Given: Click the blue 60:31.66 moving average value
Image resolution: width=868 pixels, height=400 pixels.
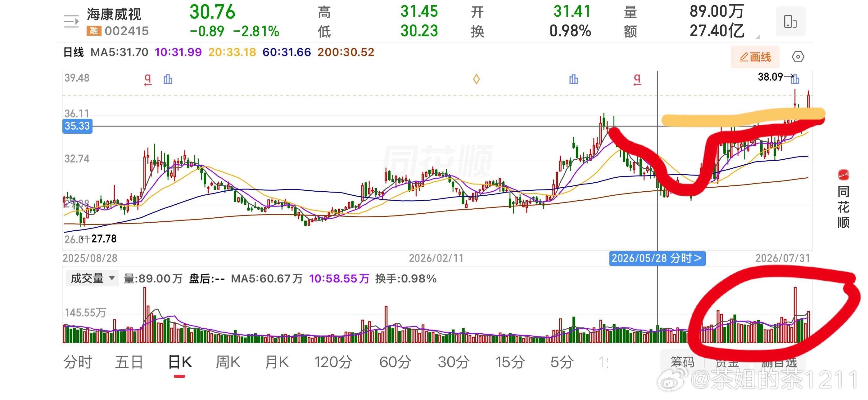Looking at the screenshot, I should [x=287, y=52].
